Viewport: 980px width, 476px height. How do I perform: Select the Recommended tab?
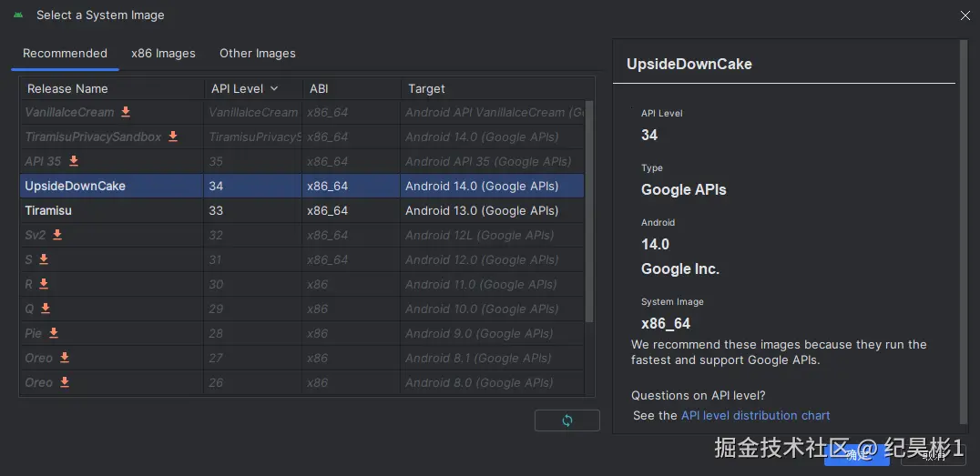click(x=65, y=53)
